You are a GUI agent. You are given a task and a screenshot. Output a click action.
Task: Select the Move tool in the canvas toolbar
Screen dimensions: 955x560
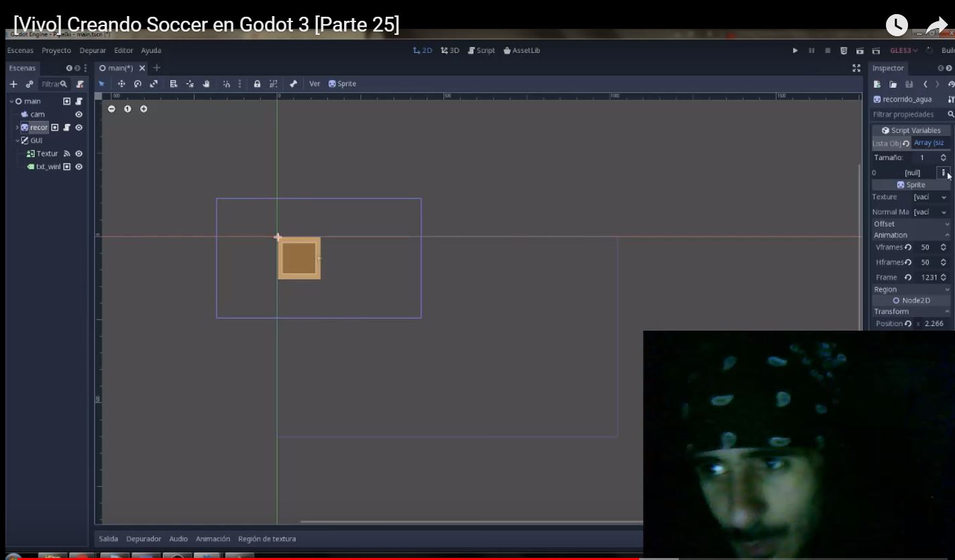click(121, 84)
